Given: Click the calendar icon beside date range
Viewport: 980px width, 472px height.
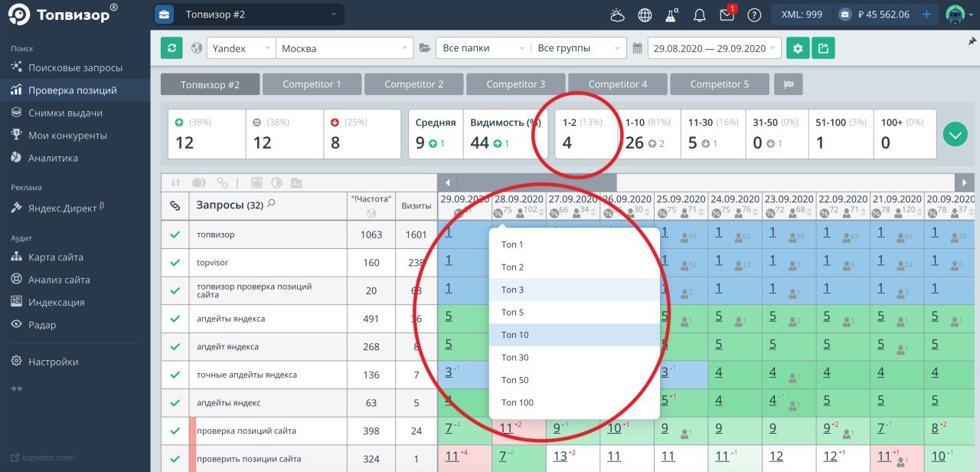Looking at the screenshot, I should 638,48.
